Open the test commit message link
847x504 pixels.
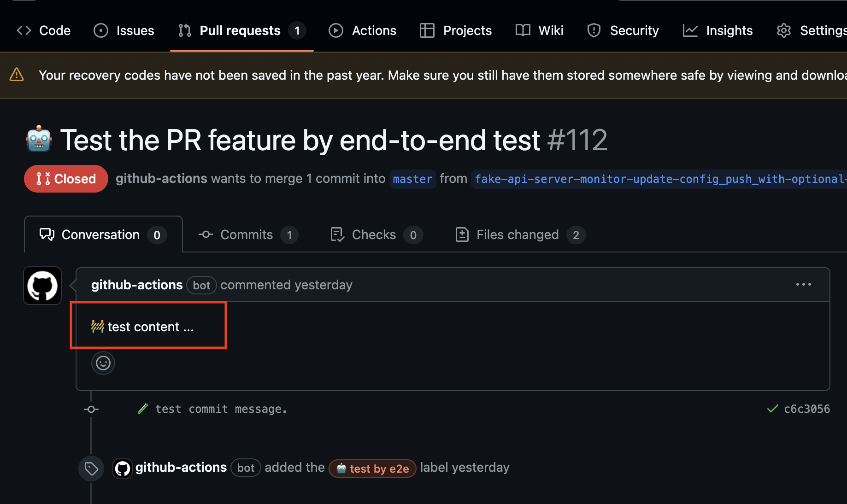point(221,409)
